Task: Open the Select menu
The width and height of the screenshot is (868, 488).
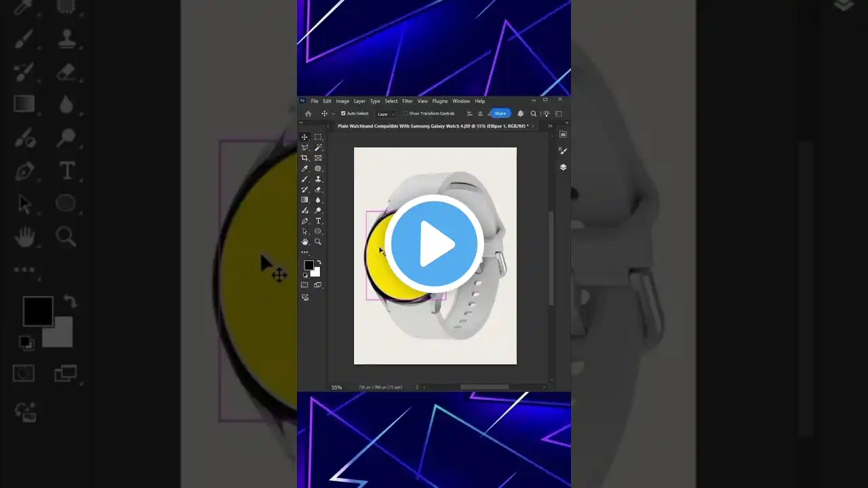Action: [x=391, y=101]
